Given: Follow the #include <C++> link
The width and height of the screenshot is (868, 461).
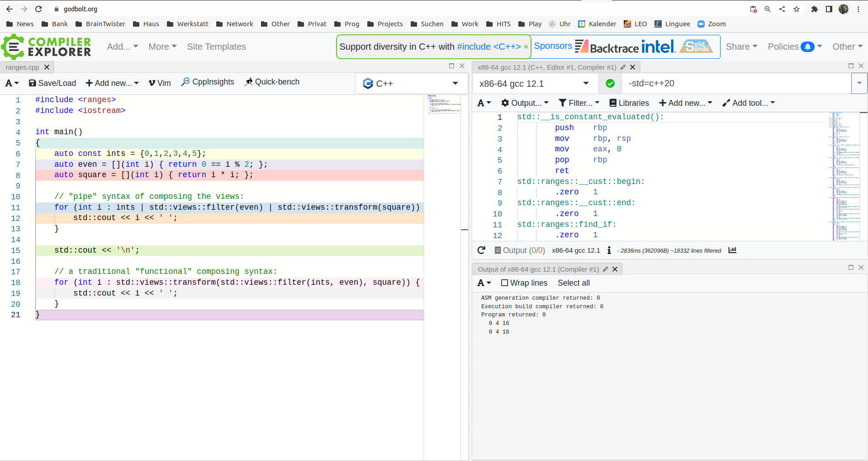Looking at the screenshot, I should [x=489, y=47].
